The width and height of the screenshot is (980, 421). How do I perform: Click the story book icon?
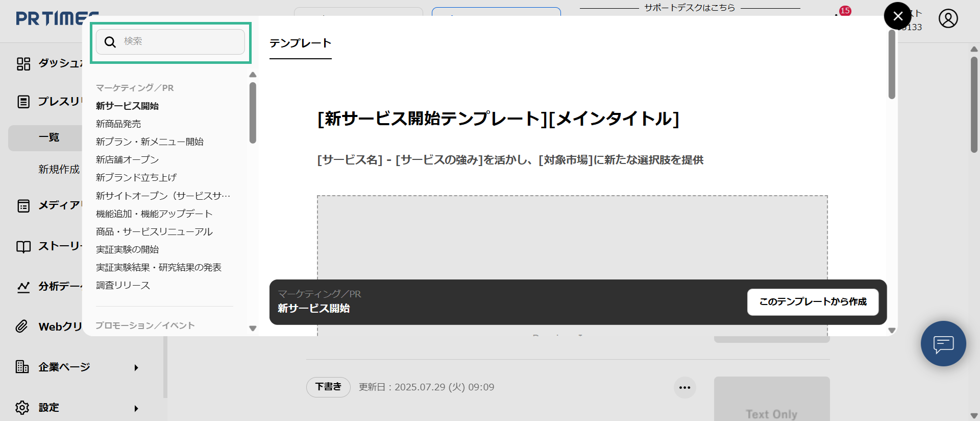point(23,247)
